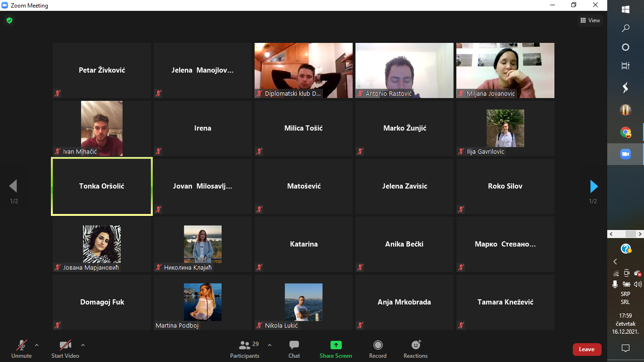Click the Share Screen button
This screenshot has height=362, width=644.
tap(336, 349)
